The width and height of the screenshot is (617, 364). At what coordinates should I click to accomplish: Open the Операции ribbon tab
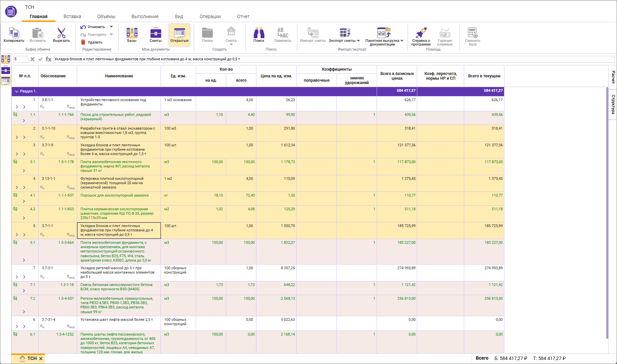click(210, 16)
